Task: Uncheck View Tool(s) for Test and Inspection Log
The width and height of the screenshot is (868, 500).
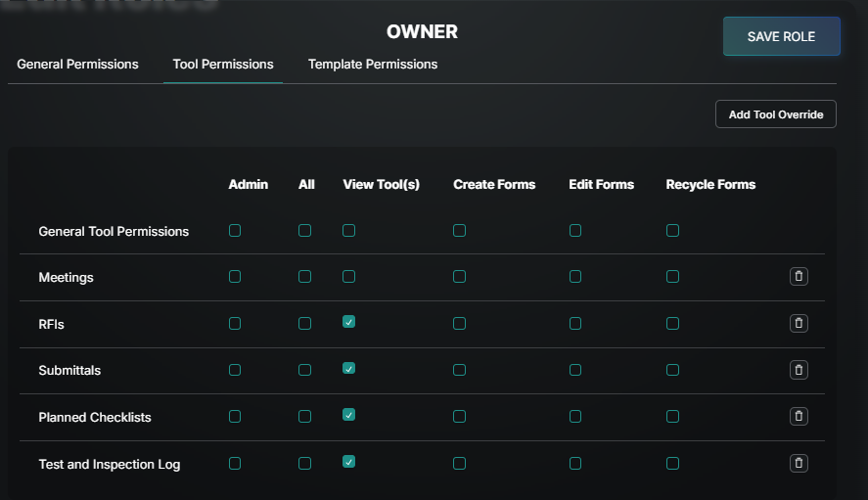Action: pyautogui.click(x=349, y=463)
